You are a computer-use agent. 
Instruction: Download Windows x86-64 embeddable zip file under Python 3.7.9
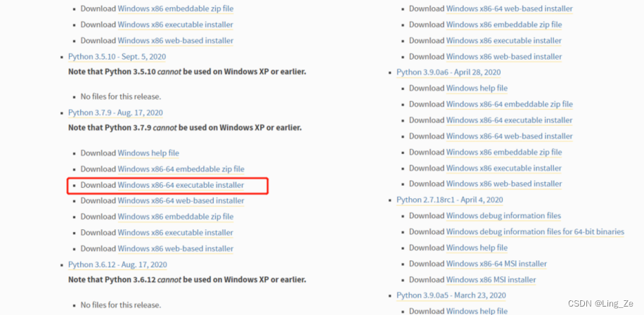181,169
